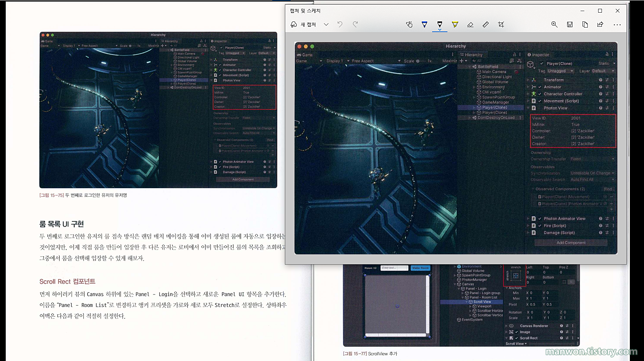644x361 pixels.
Task: Click 'Panel - Room List' in lower figure
Action: 483,297
